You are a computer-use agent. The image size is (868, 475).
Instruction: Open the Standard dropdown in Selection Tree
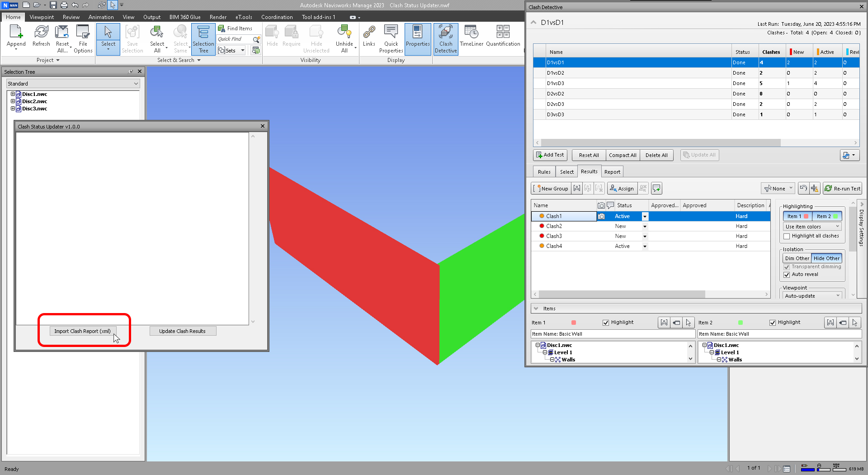coord(73,84)
